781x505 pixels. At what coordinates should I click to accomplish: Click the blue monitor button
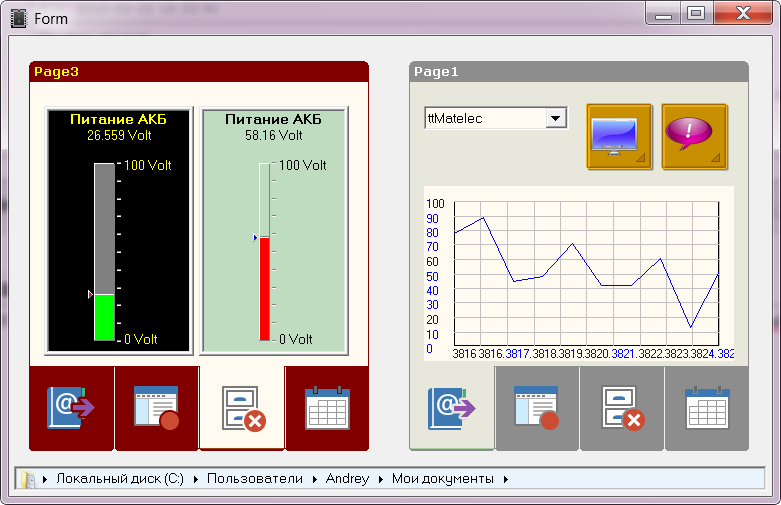pyautogui.click(x=620, y=136)
